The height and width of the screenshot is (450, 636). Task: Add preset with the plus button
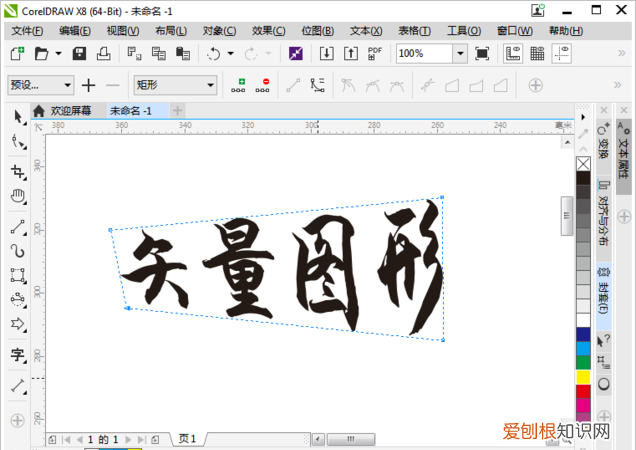click(x=88, y=85)
